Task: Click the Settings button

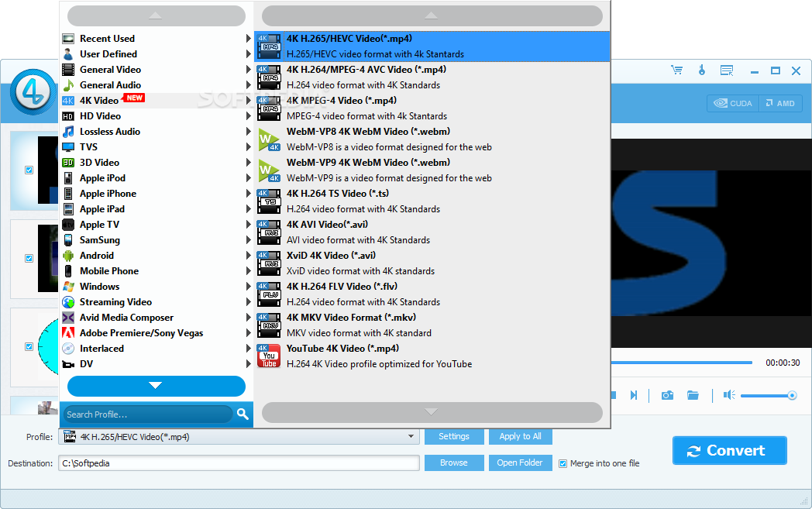Action: click(x=454, y=436)
